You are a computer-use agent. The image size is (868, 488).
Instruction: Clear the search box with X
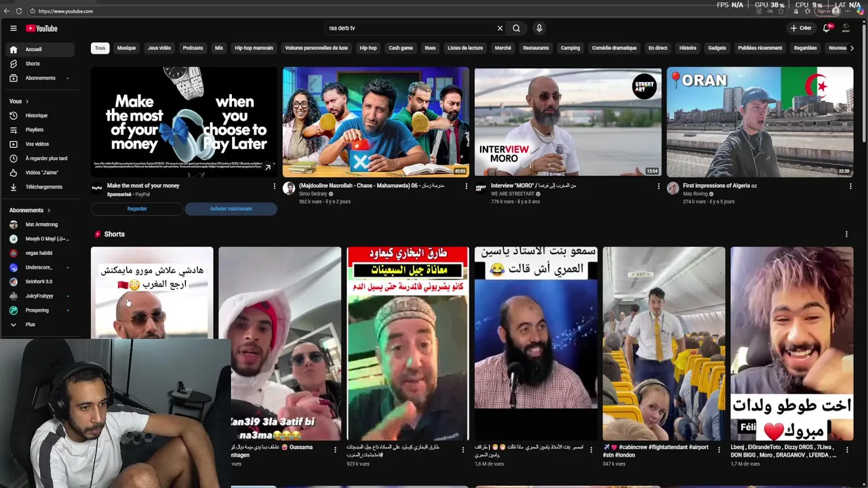click(500, 28)
